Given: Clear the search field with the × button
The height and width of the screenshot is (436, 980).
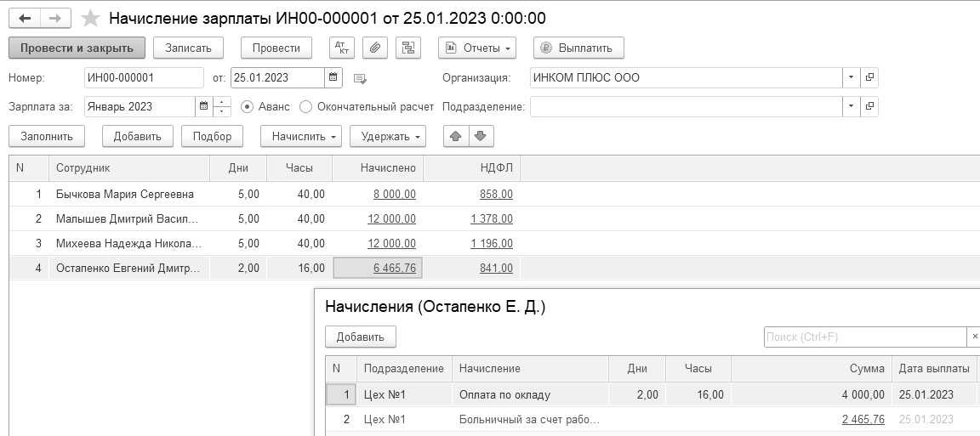Looking at the screenshot, I should tap(974, 337).
